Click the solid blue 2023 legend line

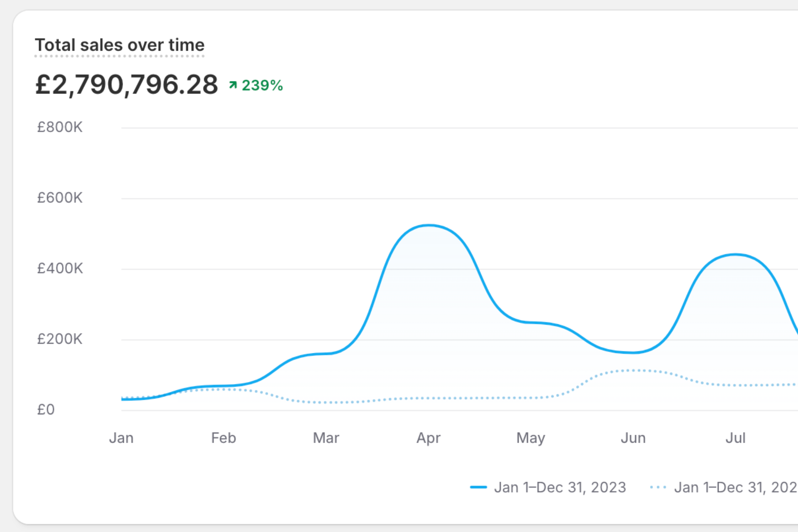tap(478, 487)
